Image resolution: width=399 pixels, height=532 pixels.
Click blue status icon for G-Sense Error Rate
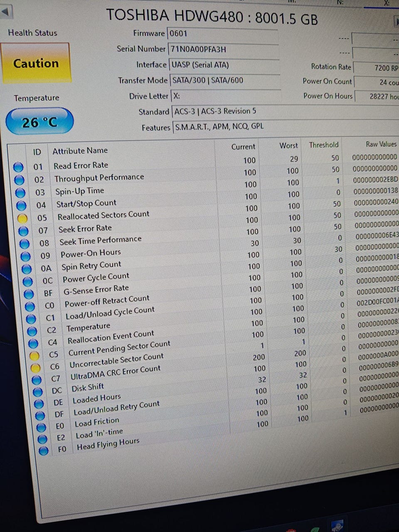click(29, 294)
